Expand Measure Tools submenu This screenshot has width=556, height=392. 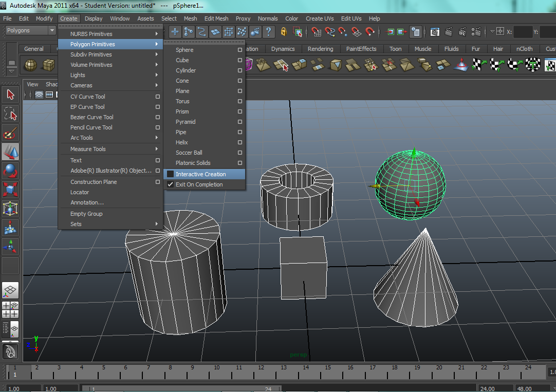110,149
